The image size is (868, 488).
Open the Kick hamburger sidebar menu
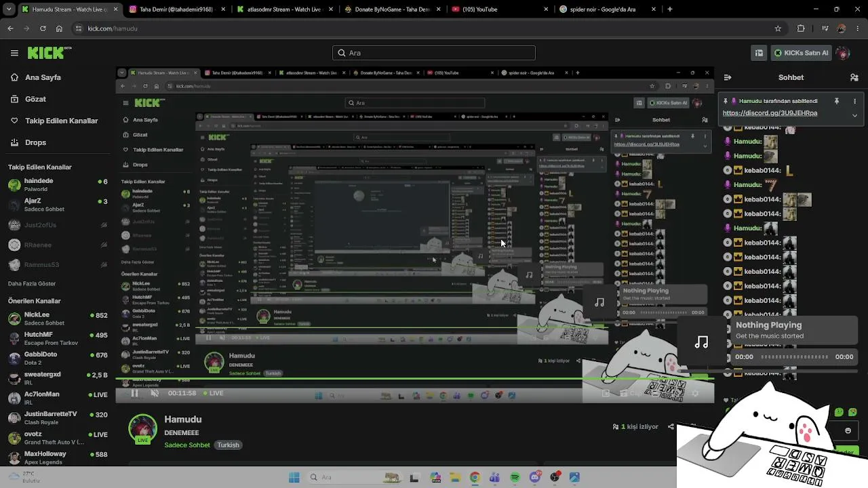point(14,53)
